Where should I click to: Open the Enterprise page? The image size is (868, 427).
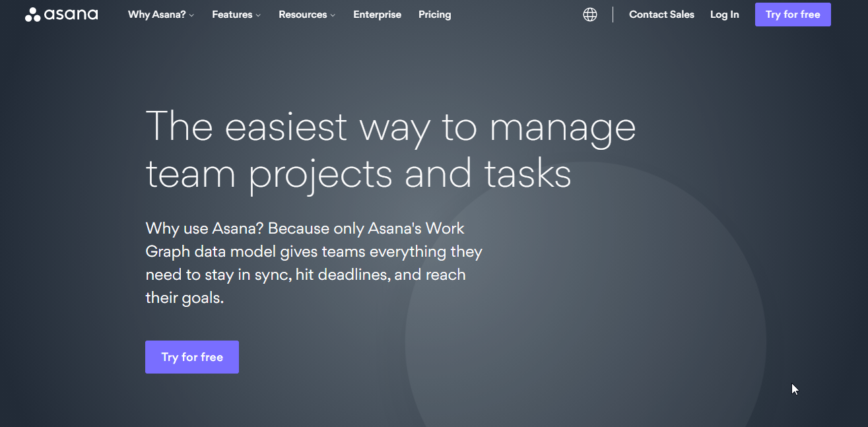[377, 15]
